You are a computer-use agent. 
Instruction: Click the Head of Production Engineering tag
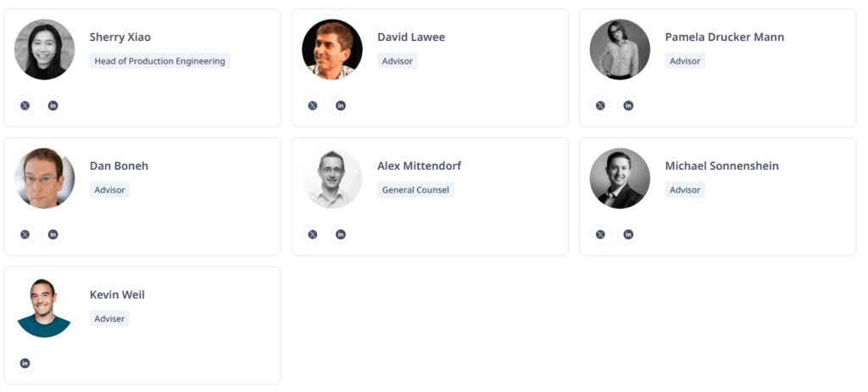(159, 61)
